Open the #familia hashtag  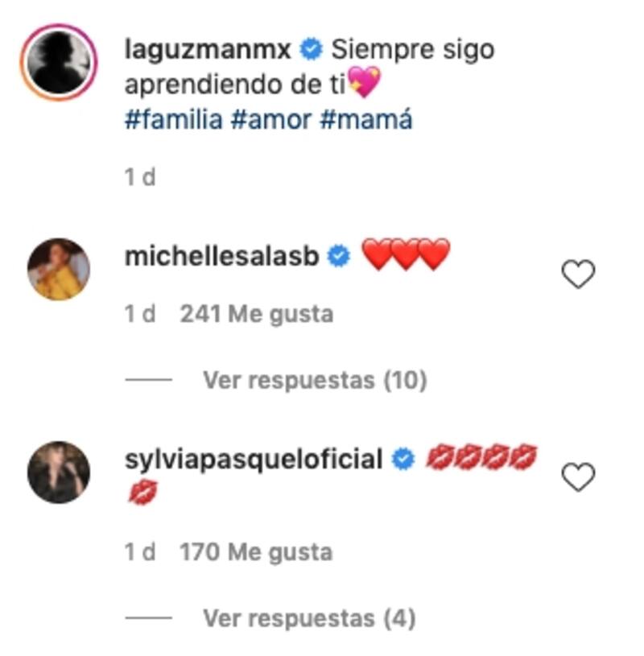[173, 120]
